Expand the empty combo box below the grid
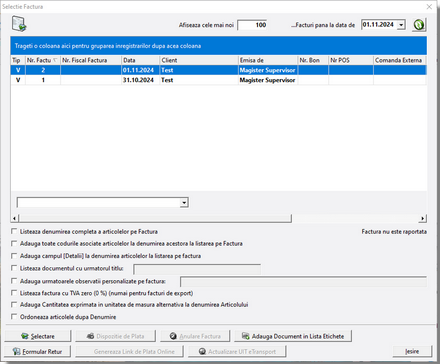Screen dimensions: 440x364 click(x=184, y=202)
